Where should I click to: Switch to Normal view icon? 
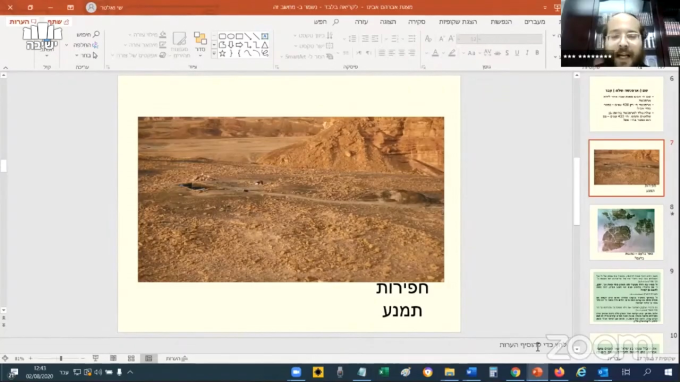tap(148, 359)
